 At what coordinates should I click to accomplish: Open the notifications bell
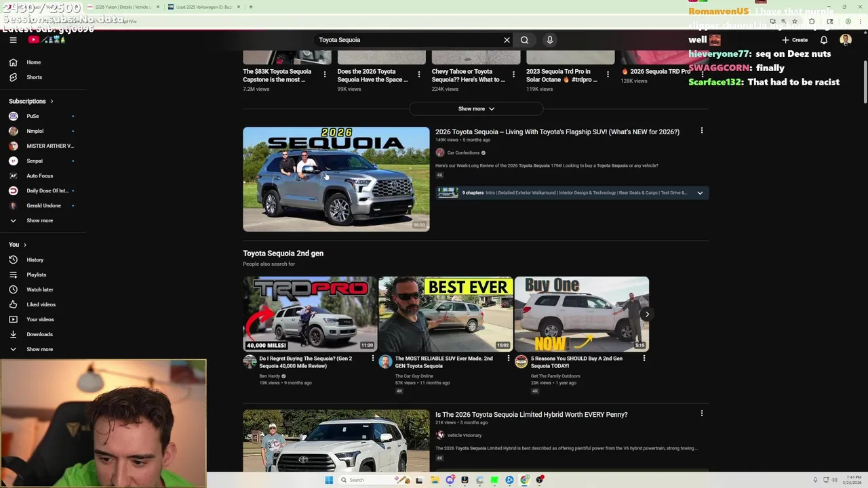point(824,40)
